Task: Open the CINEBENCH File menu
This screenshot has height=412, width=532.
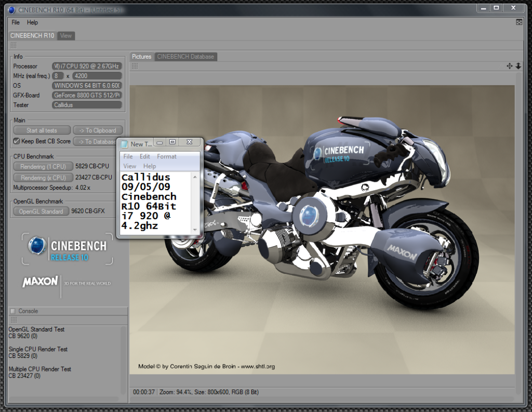Action: (16, 22)
